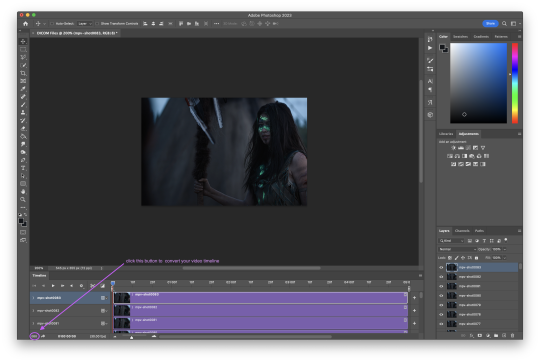Toggle lock transparent pixels button

point(450,258)
